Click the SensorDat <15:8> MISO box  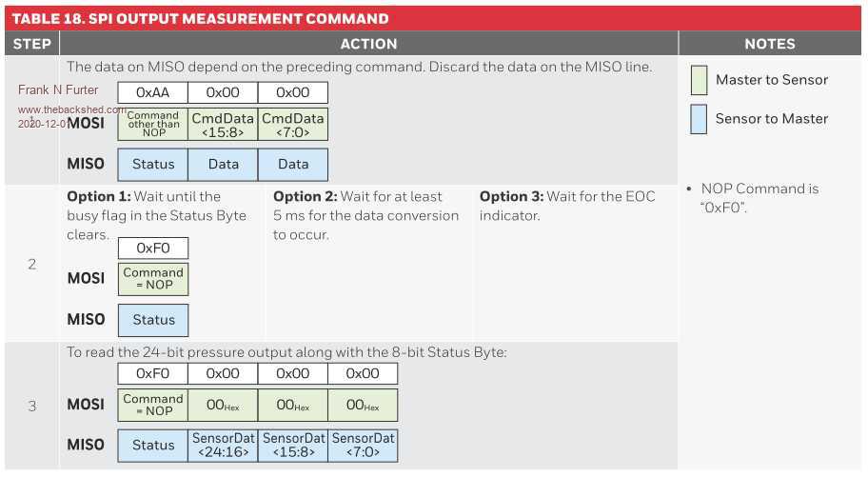293,445
